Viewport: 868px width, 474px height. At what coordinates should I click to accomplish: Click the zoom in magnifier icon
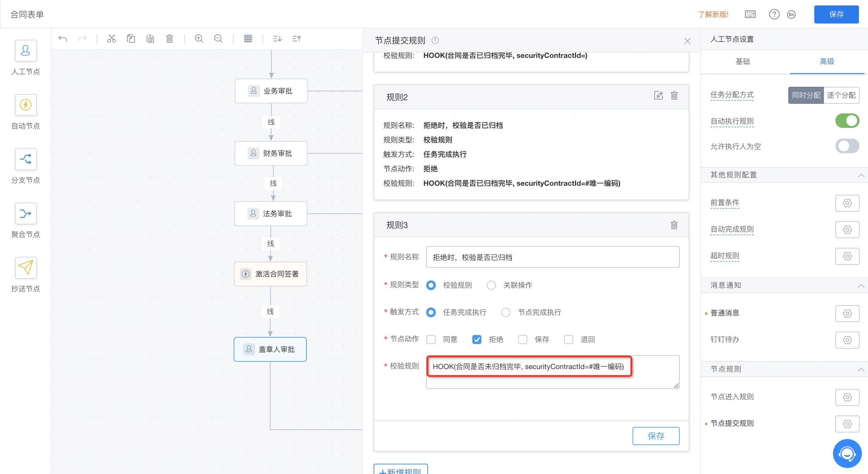(x=199, y=39)
